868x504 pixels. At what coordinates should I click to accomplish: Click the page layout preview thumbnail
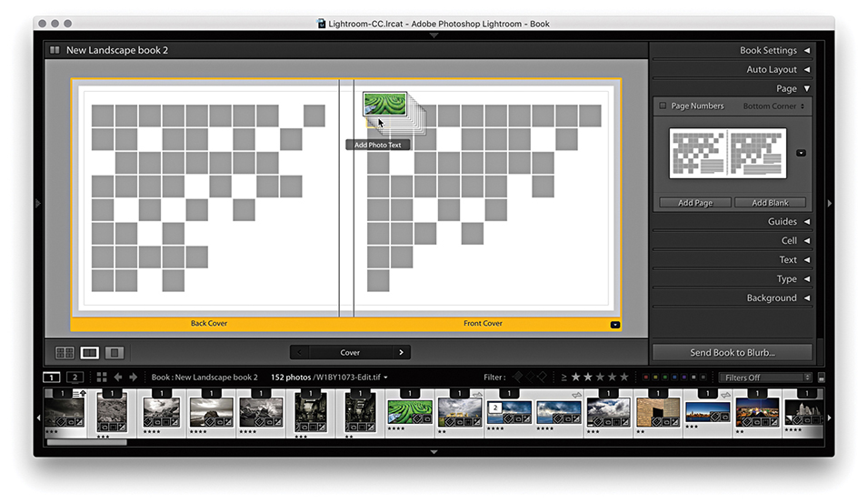(x=727, y=154)
